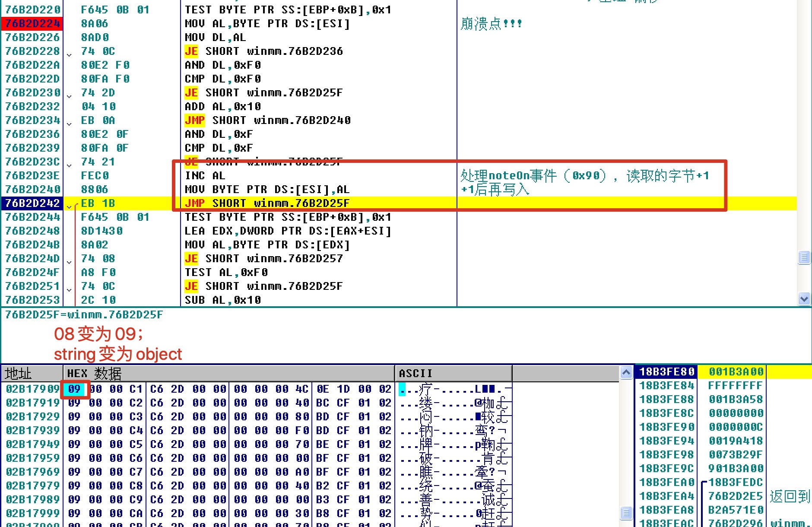
Task: Select stack value 0000000C
Action: (x=736, y=427)
